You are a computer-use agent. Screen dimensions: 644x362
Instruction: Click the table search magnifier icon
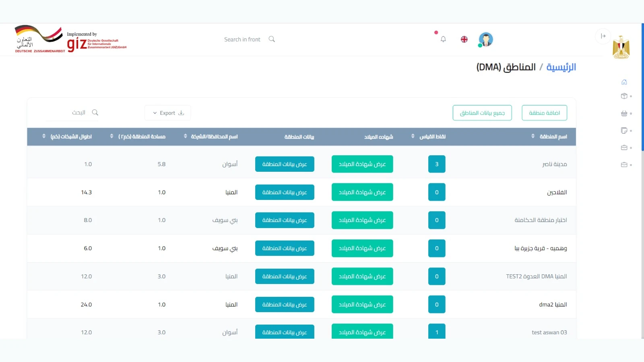95,113
